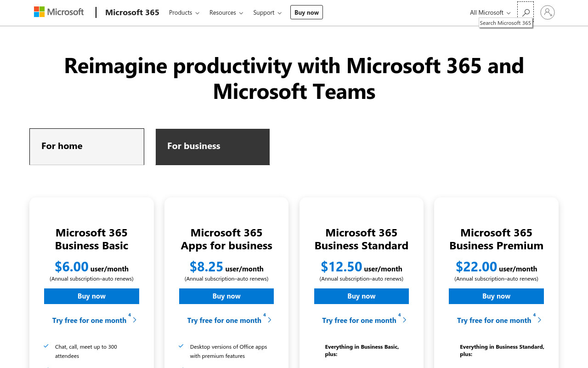Buy now for Business Standard plan
The width and height of the screenshot is (588, 368).
362,296
